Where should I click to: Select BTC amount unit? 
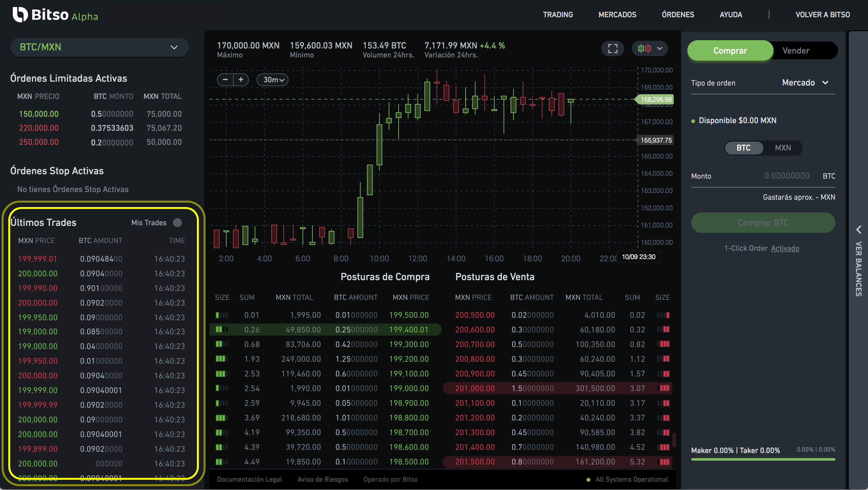click(x=743, y=147)
